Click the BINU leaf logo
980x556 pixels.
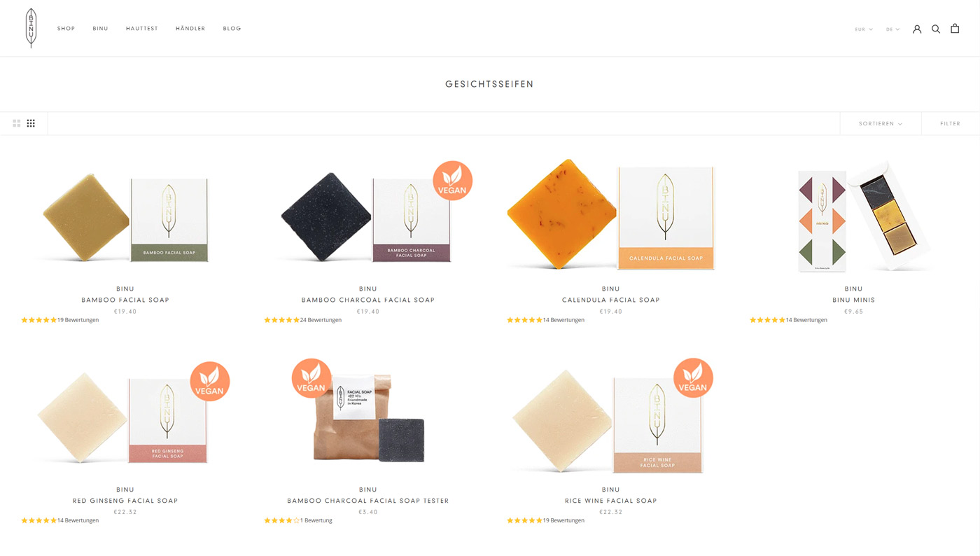point(31,28)
